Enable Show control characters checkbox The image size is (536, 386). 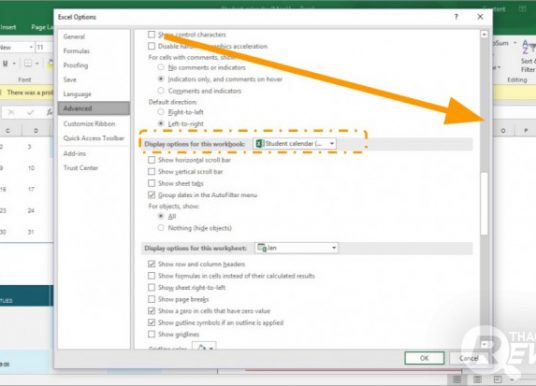click(x=151, y=35)
